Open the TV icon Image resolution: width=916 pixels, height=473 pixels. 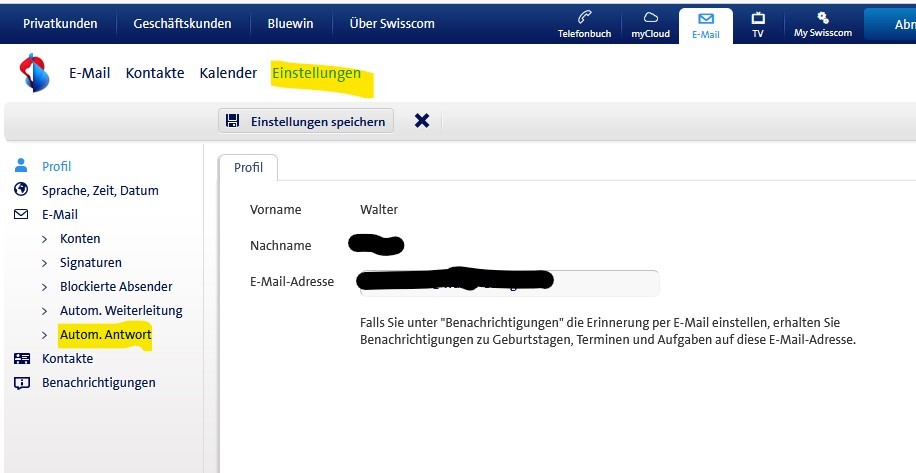point(758,18)
